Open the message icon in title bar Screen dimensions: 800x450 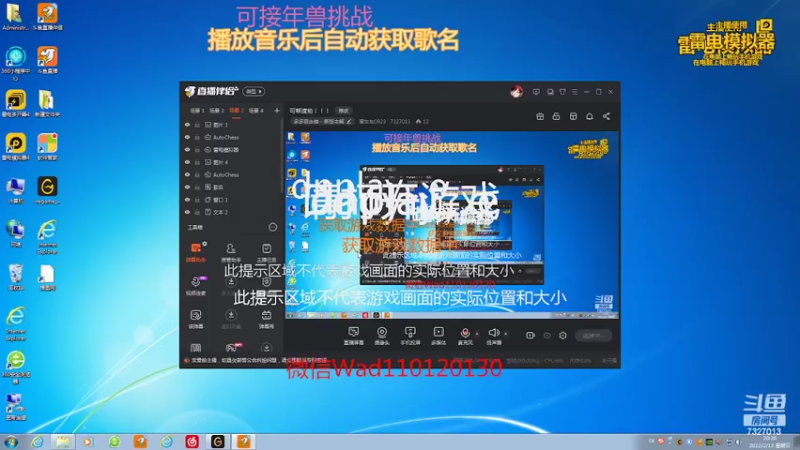click(550, 92)
